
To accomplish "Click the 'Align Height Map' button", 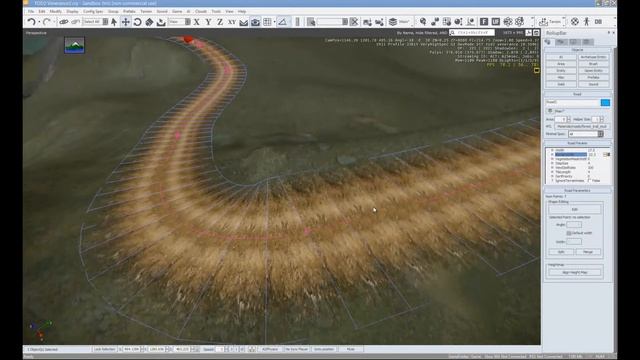I will [575, 272].
